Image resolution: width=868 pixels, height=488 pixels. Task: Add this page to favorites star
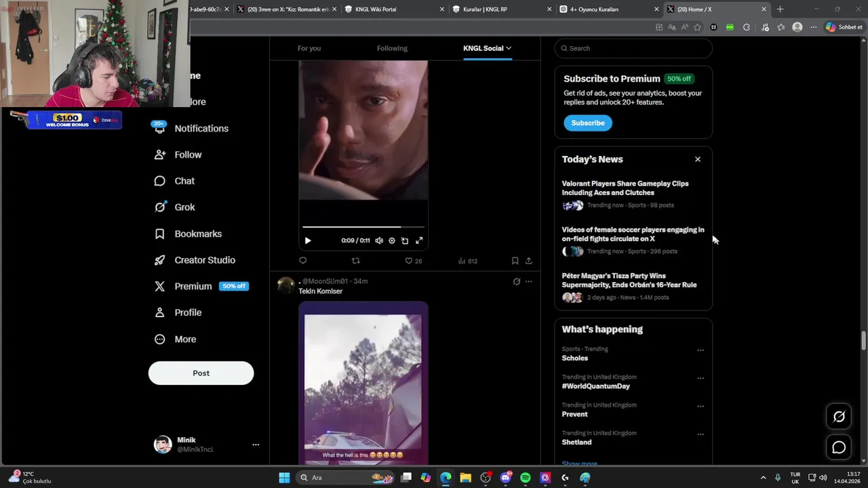pyautogui.click(x=697, y=27)
